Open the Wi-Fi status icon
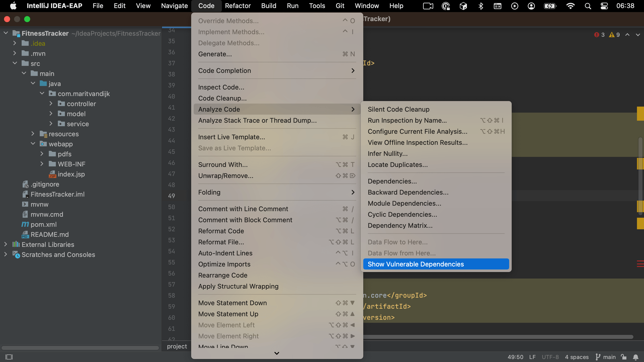 click(x=570, y=6)
